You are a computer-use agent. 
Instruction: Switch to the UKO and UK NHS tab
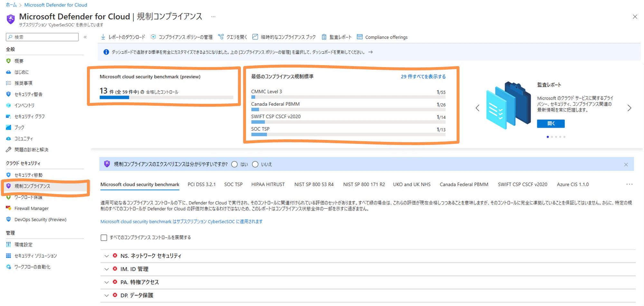pos(412,184)
